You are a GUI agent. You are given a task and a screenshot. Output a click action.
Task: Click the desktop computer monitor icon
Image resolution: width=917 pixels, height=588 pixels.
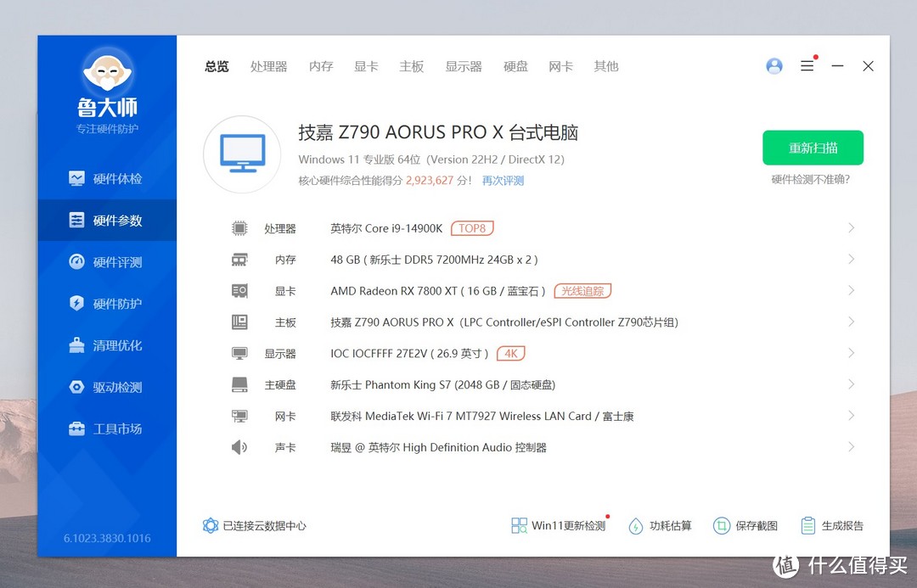[242, 154]
